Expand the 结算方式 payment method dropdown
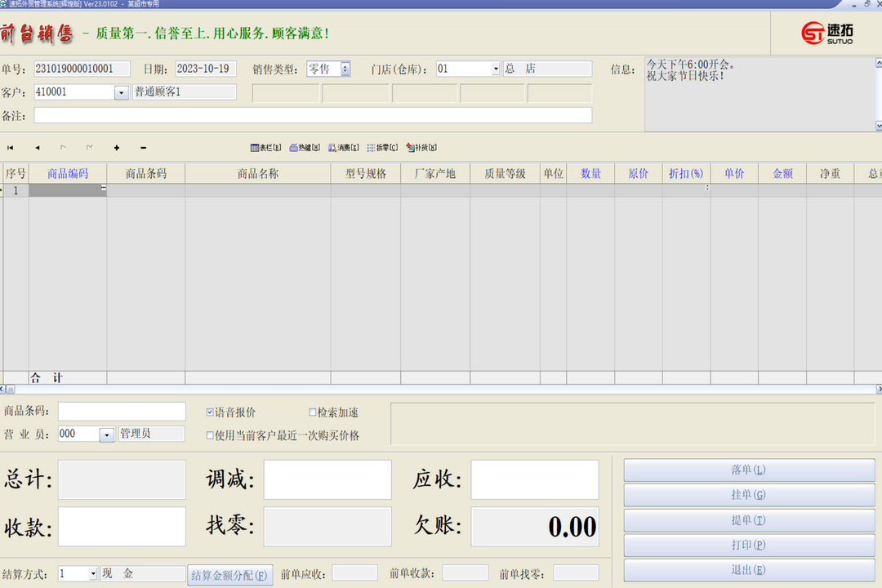Viewport: 882px width, 588px height. pos(92,574)
